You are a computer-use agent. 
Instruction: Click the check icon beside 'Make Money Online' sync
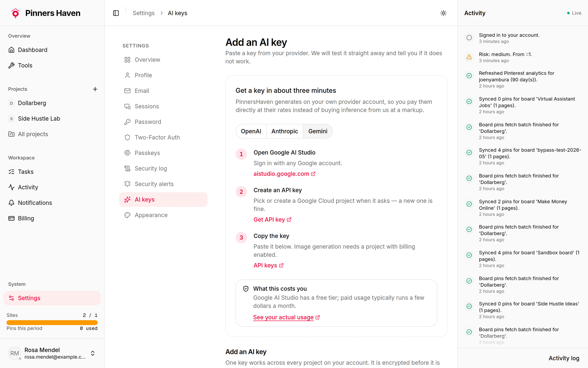click(469, 204)
